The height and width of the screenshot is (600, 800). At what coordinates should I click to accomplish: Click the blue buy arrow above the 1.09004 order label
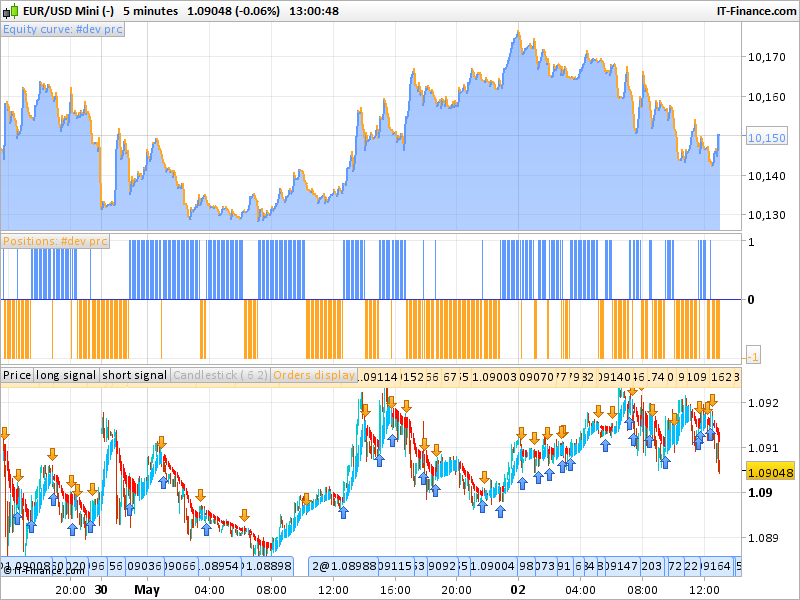pyautogui.click(x=483, y=506)
